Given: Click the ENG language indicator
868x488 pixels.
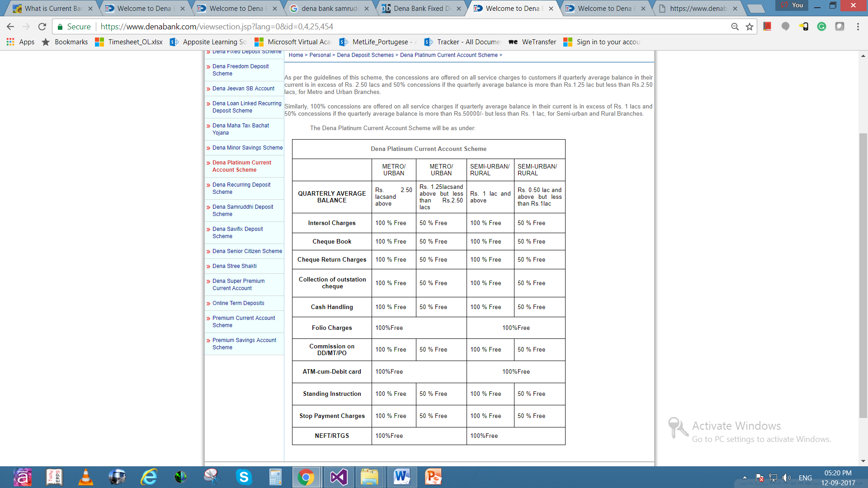Looking at the screenshot, I should (805, 478).
